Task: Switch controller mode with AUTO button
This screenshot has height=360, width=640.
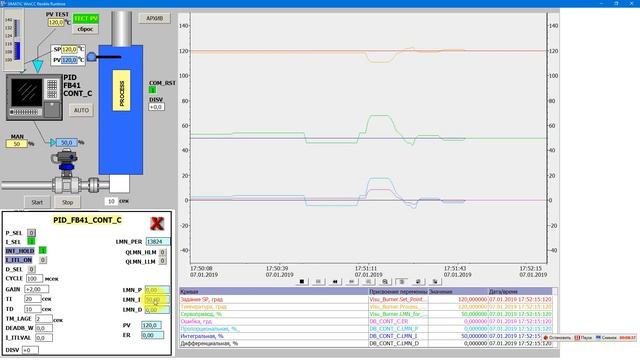Action: tap(81, 110)
